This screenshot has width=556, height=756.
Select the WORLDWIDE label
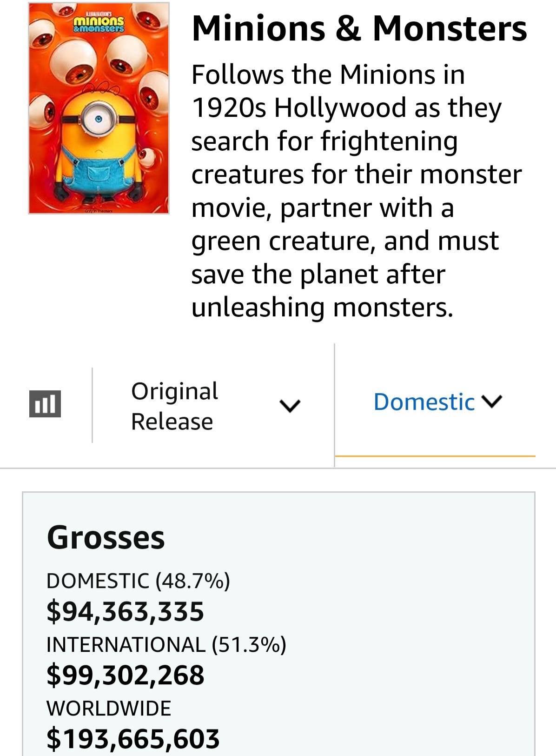[109, 708]
